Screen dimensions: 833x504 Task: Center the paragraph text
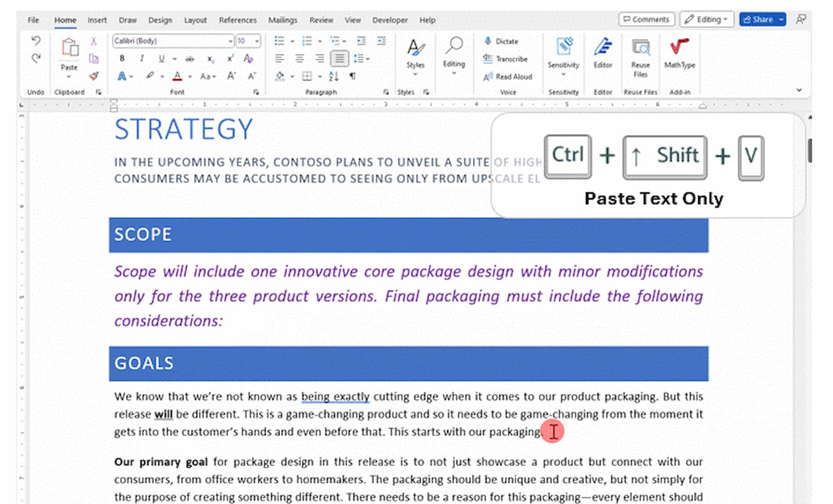pos(299,59)
